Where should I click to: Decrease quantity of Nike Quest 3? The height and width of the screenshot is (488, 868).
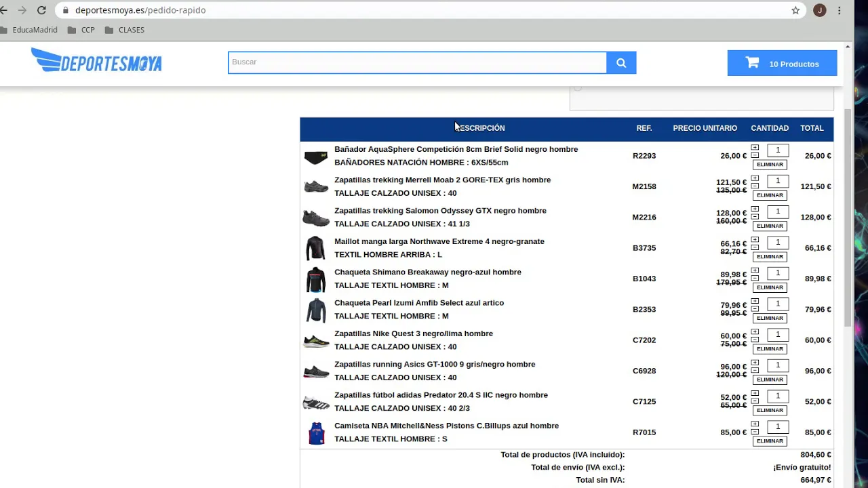click(x=755, y=340)
